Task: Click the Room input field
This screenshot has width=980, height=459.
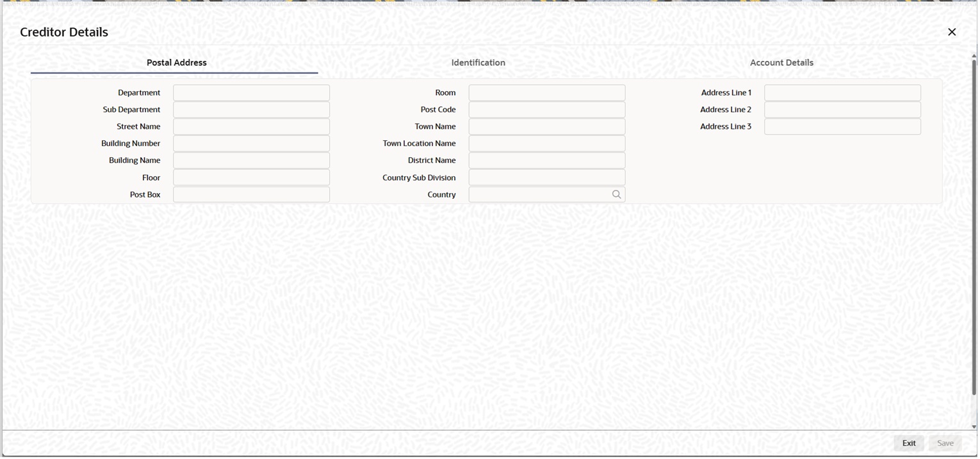Action: click(x=548, y=93)
